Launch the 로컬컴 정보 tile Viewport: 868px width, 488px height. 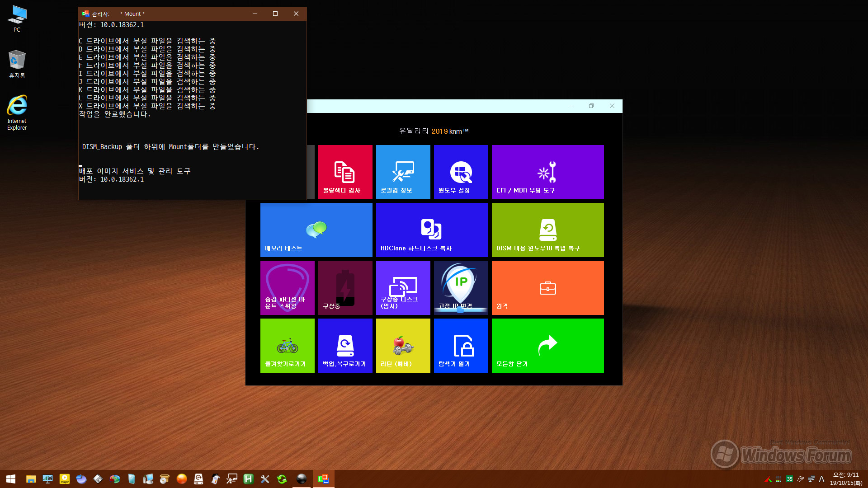coord(403,172)
